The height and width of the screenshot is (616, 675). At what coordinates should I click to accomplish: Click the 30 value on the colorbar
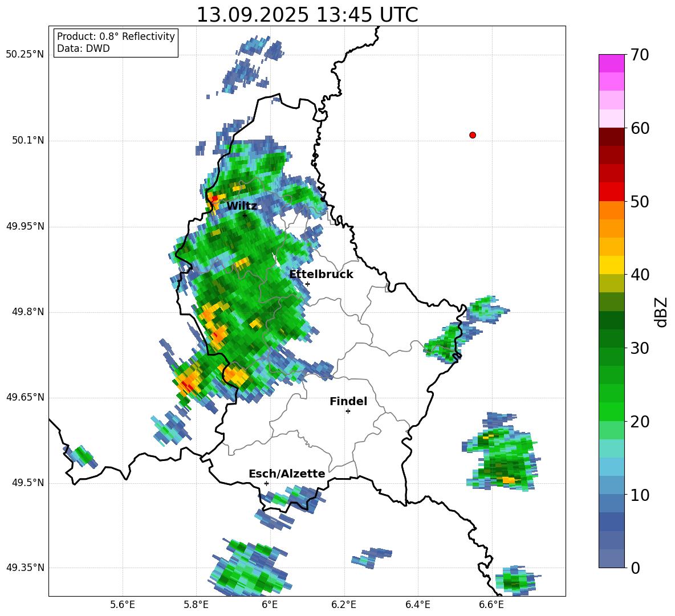pyautogui.click(x=640, y=348)
